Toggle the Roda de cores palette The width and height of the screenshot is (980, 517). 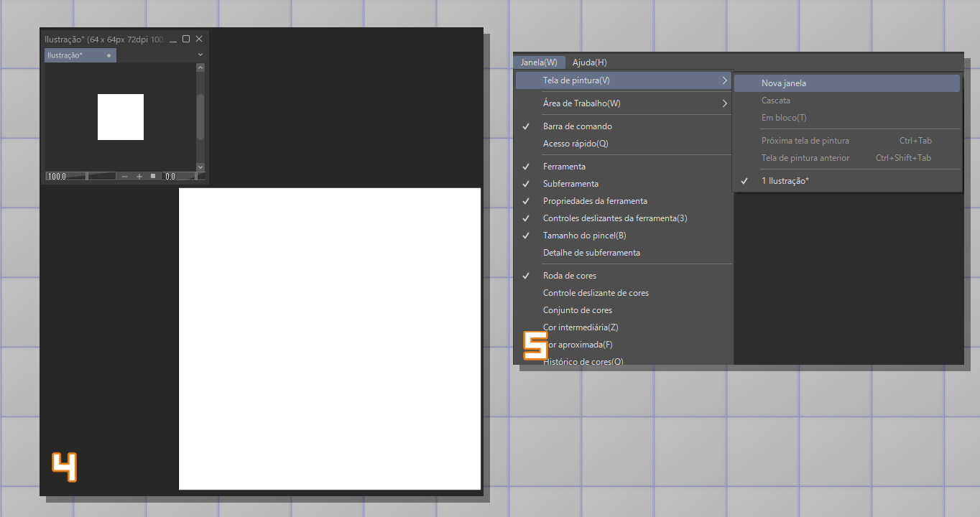569,276
